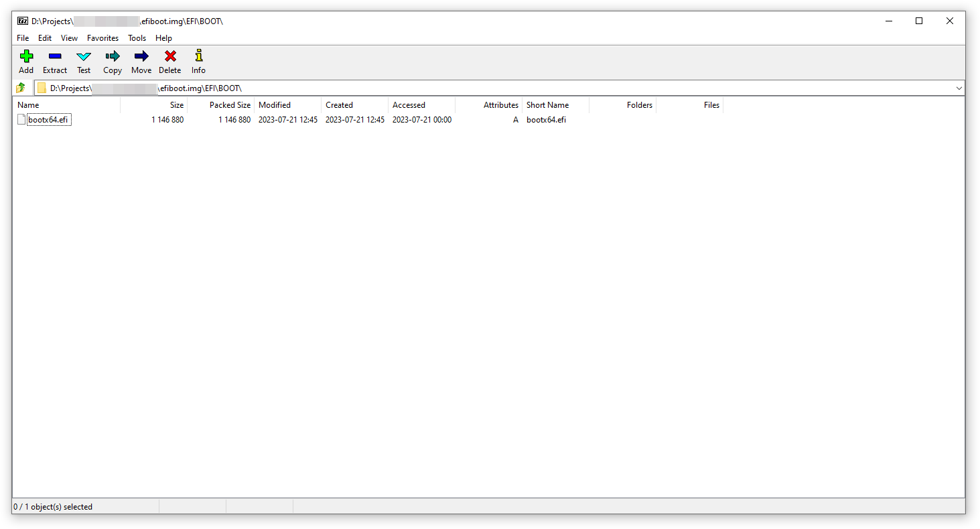Click the Add archive icon

(x=25, y=62)
